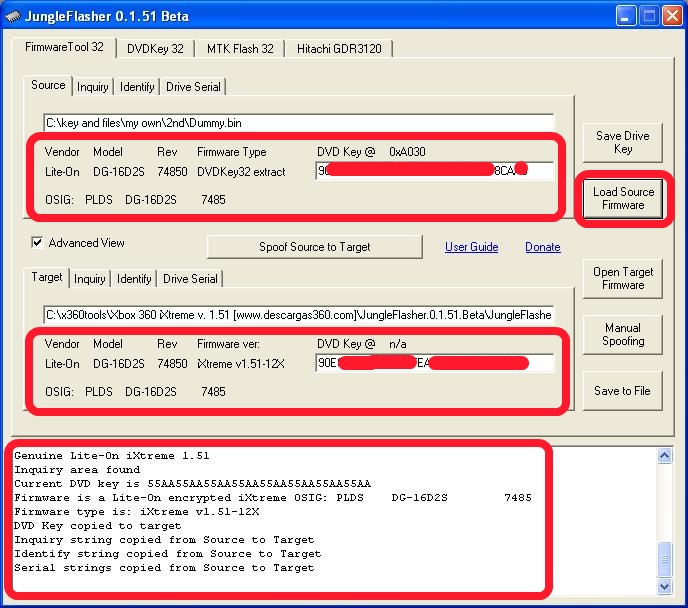Open the Donate link
The height and width of the screenshot is (608, 688).
pos(542,247)
